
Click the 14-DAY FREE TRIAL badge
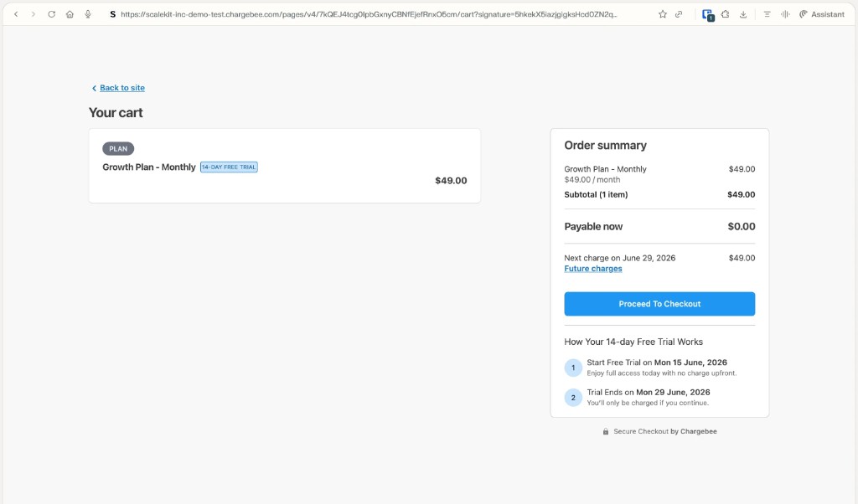click(229, 167)
